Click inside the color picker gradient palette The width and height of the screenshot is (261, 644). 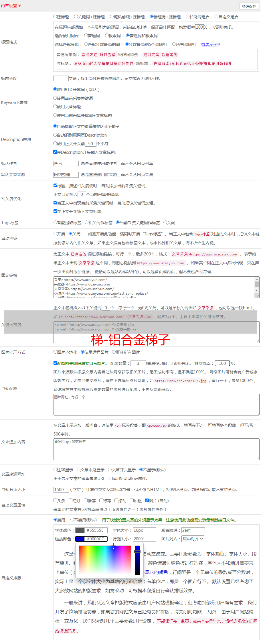(x=105, y=560)
